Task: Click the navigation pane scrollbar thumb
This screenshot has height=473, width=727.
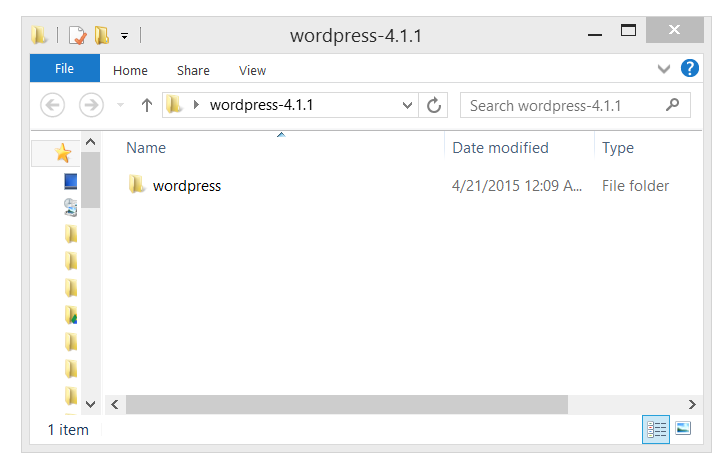Action: [90, 180]
